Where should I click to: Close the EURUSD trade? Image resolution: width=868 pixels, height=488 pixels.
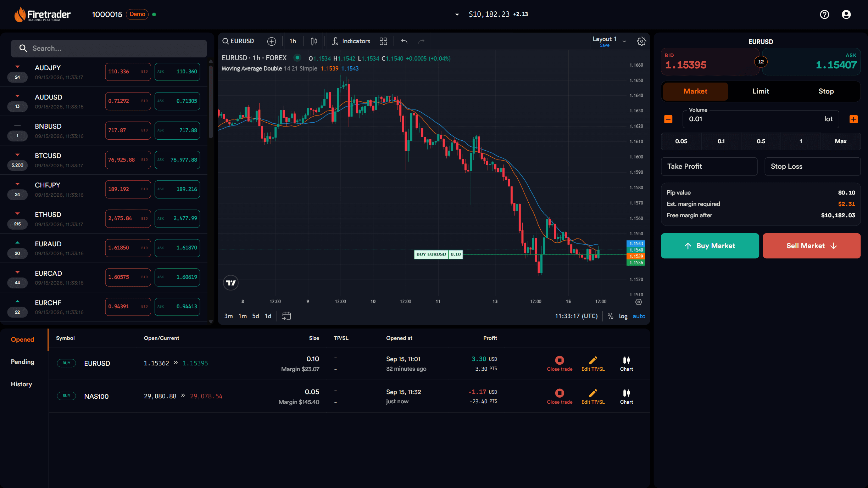pyautogui.click(x=560, y=364)
